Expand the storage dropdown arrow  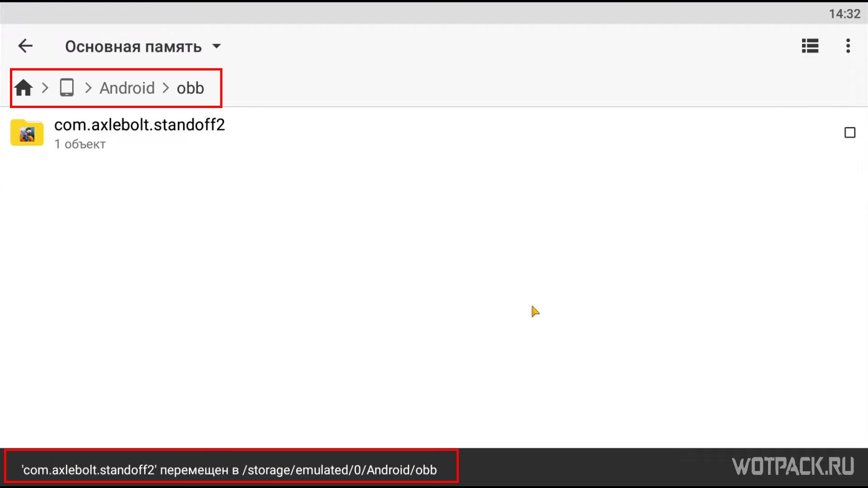[217, 46]
